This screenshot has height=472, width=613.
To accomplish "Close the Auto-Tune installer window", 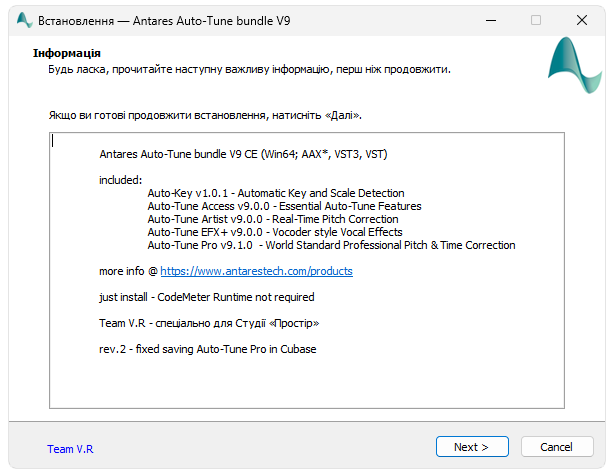I will (x=583, y=19).
